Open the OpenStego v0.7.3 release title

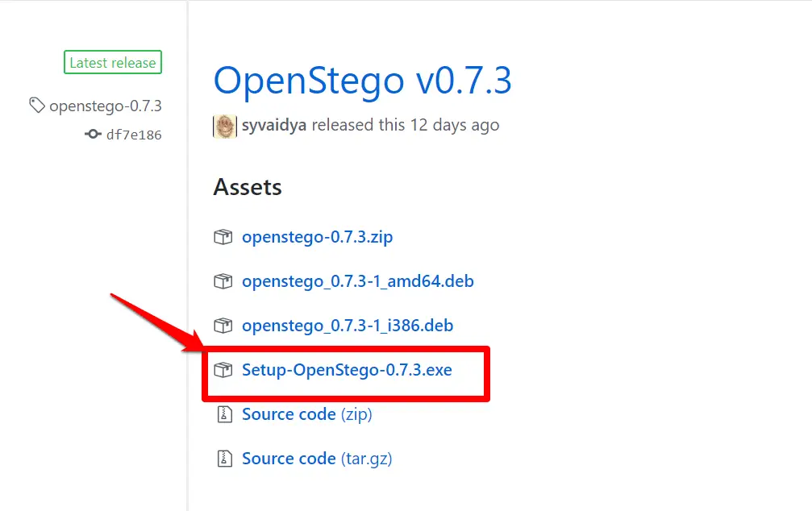click(x=363, y=81)
